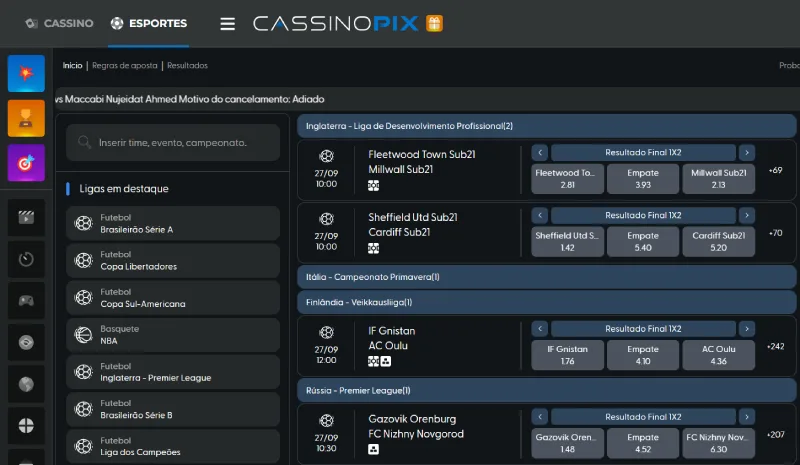Bet on Millwall Sub21 at 2.13
This screenshot has width=800, height=465.
(718, 179)
